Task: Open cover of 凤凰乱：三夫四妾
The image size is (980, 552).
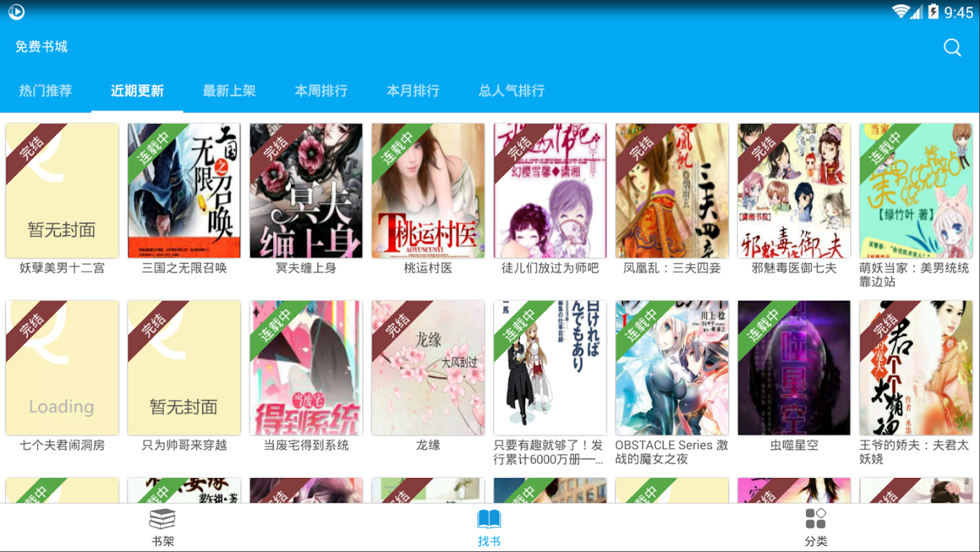Action: coord(672,190)
